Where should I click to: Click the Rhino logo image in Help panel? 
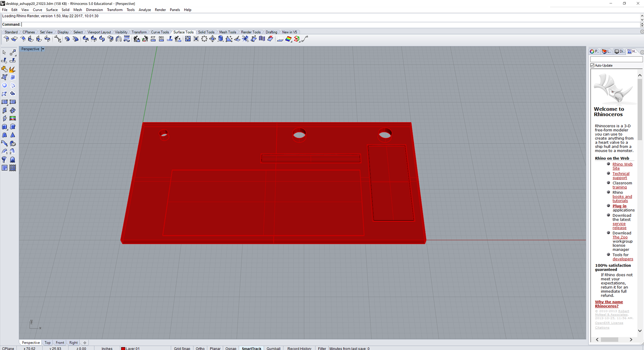coord(613,89)
